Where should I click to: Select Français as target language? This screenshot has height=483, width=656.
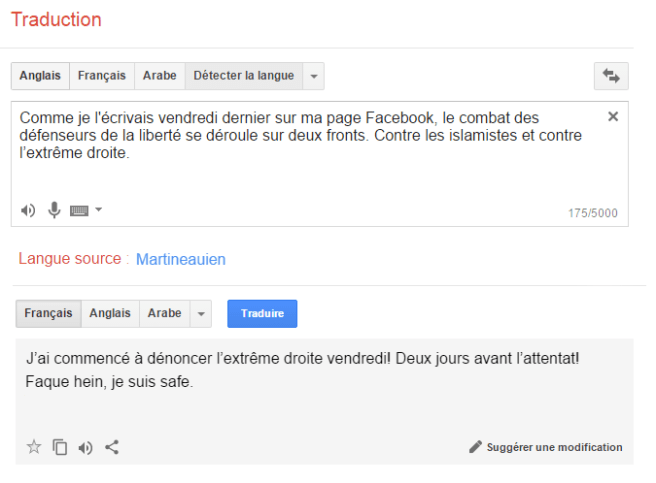[49, 313]
